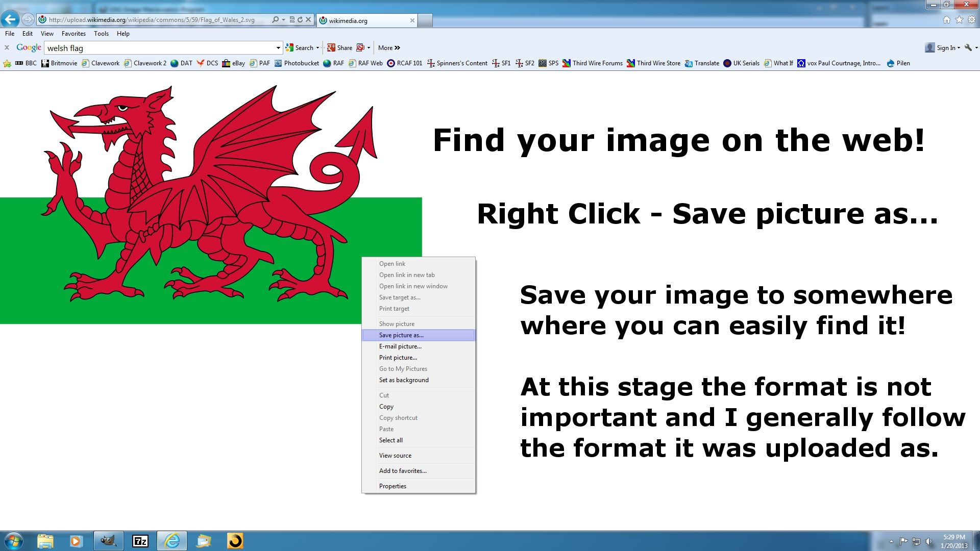Click the address bar URL field
Image resolution: width=980 pixels, height=551 pixels.
pyautogui.click(x=153, y=20)
